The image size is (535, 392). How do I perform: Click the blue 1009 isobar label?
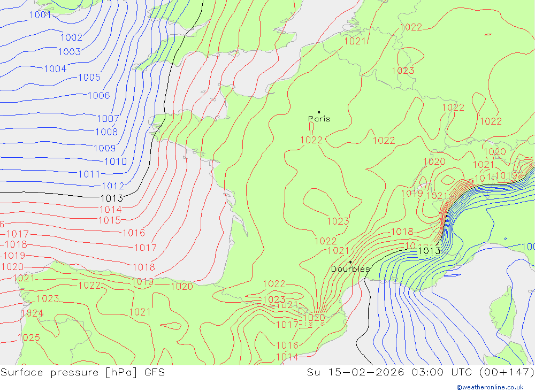(105, 148)
